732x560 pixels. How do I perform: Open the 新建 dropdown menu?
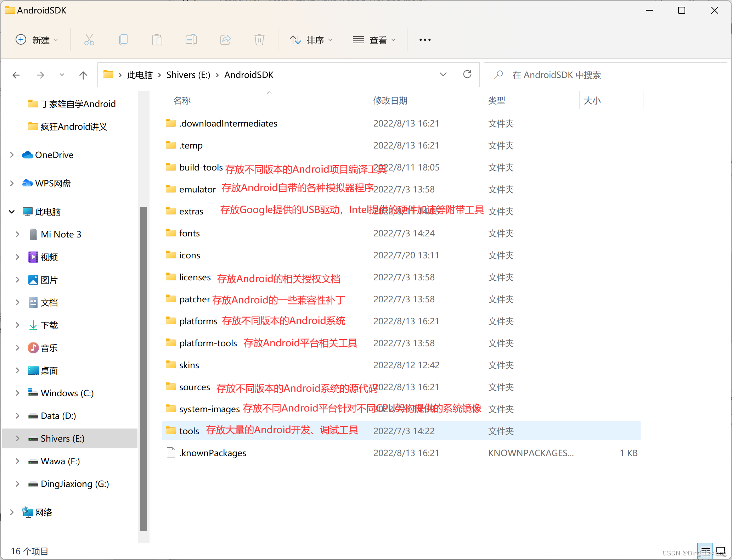36,40
